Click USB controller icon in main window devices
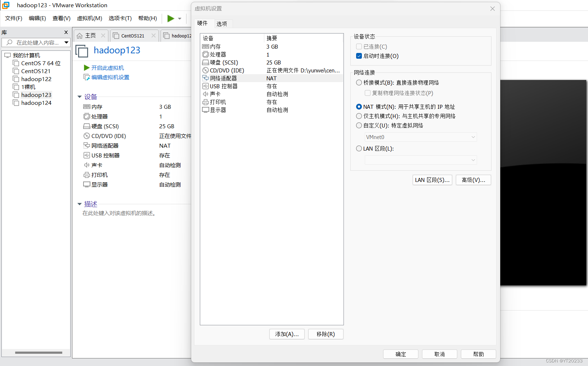Image resolution: width=588 pixels, height=366 pixels. click(x=87, y=155)
